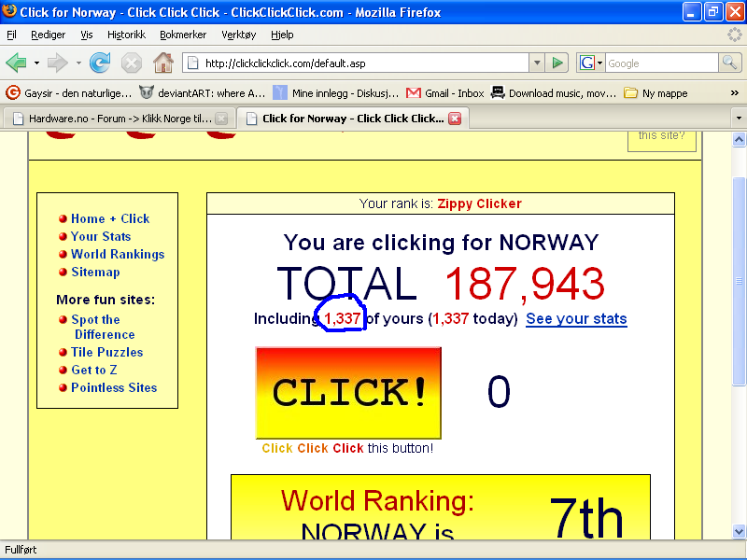Open the Back button history dropdown
Image resolution: width=747 pixels, height=560 pixels.
(x=36, y=63)
